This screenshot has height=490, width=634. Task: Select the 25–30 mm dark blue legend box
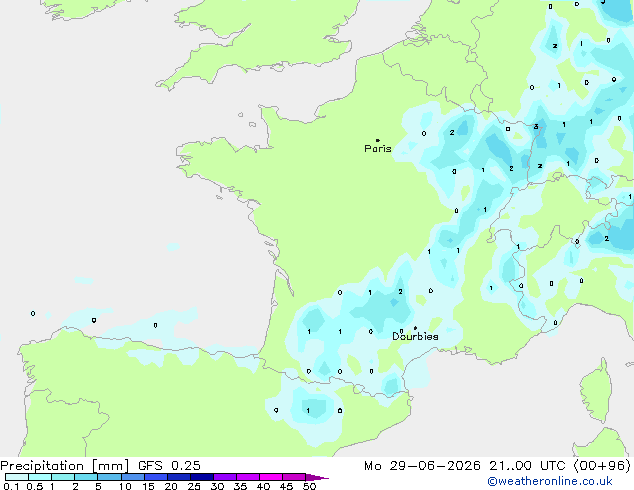click(202, 477)
